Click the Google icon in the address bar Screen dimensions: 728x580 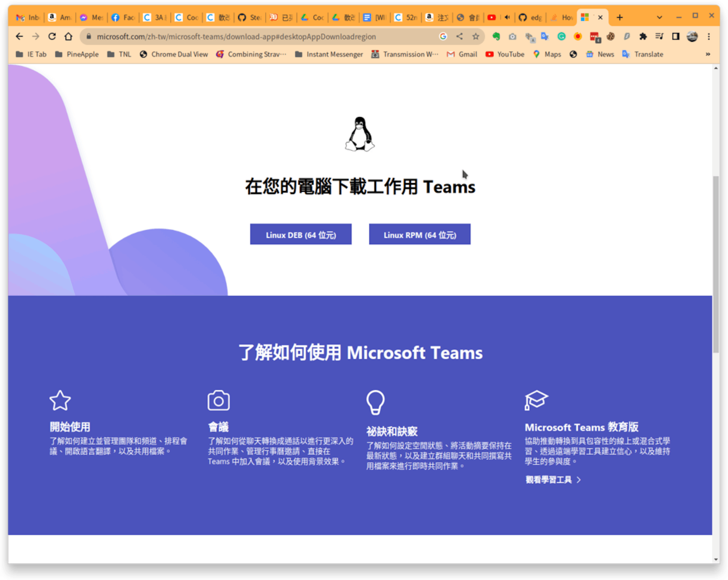443,36
